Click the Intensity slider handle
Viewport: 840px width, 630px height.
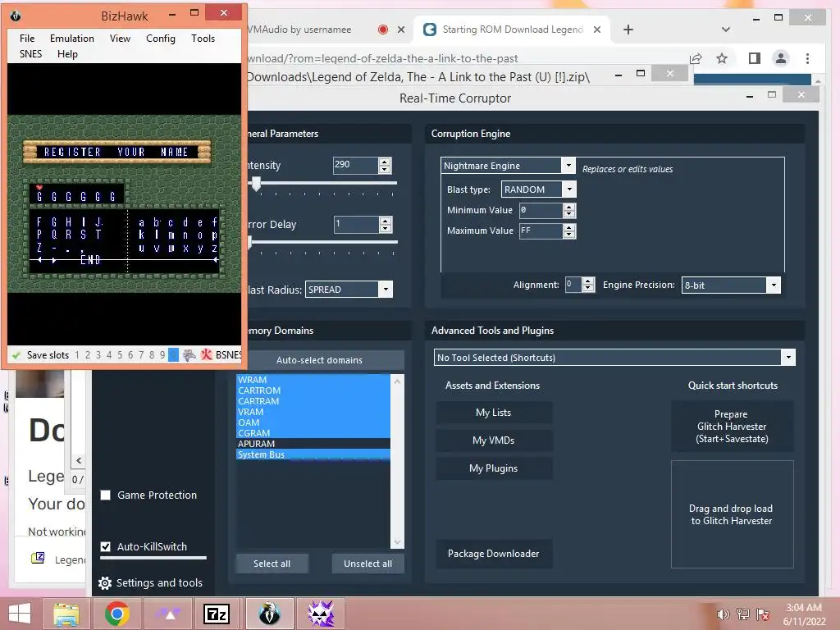(x=257, y=184)
